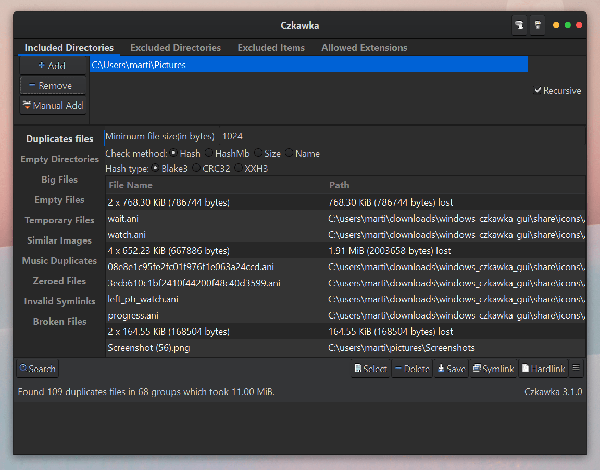This screenshot has height=470, width=600.
Task: Close the Czkawka window
Action: [x=579, y=25]
